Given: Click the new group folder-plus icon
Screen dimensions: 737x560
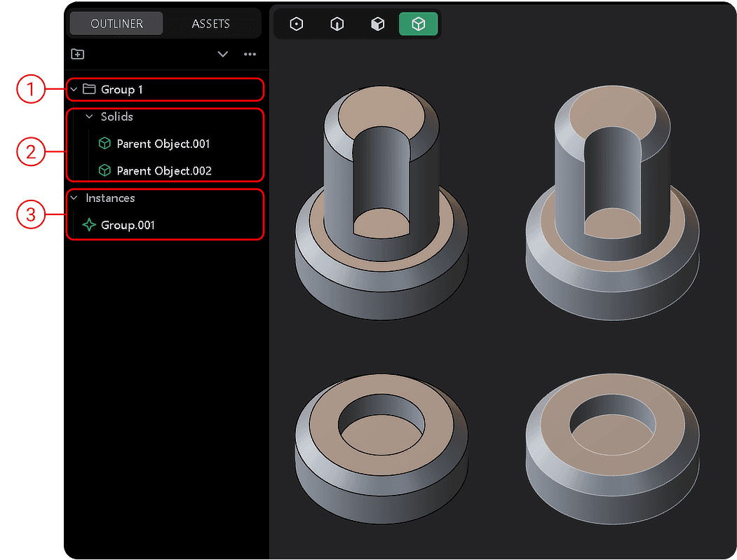Looking at the screenshot, I should (x=78, y=54).
